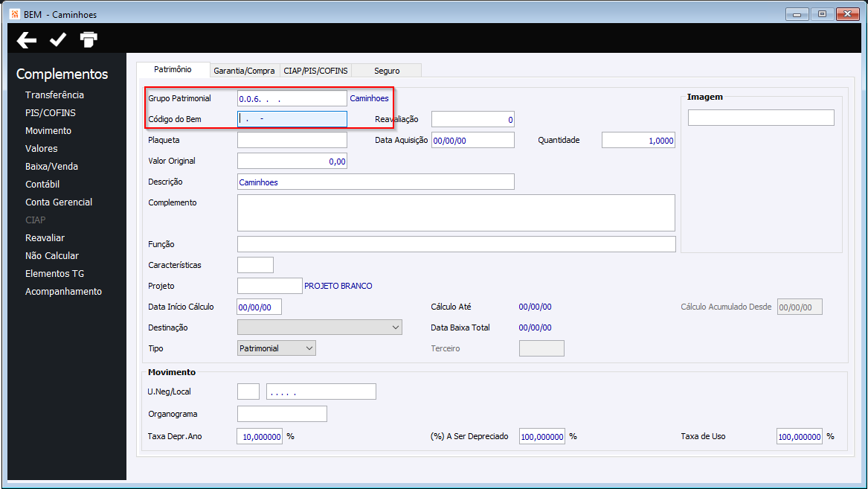Select the Seguro tab
Viewport: 868px width, 489px height.
tap(387, 70)
